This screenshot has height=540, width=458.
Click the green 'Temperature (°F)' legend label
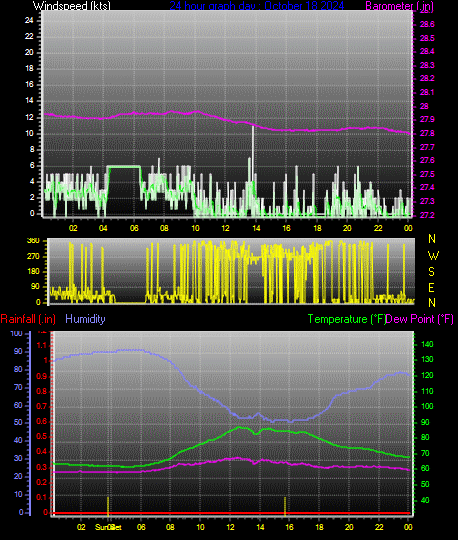pos(346,319)
